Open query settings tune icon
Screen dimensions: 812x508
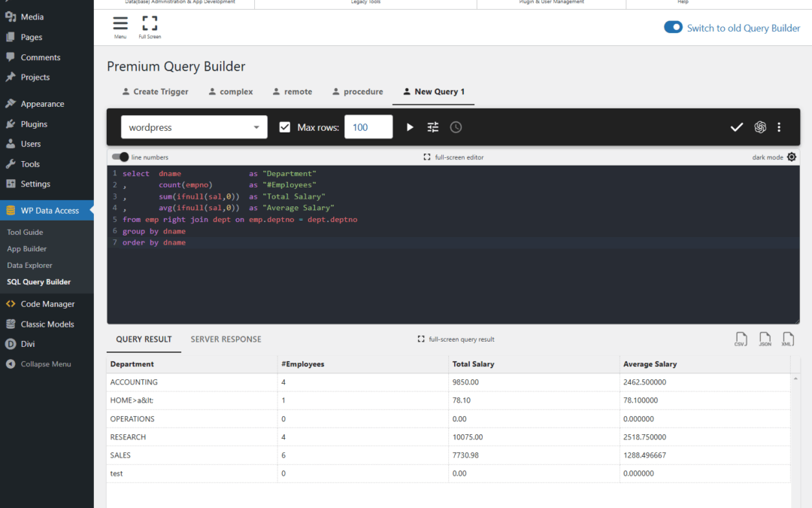433,127
